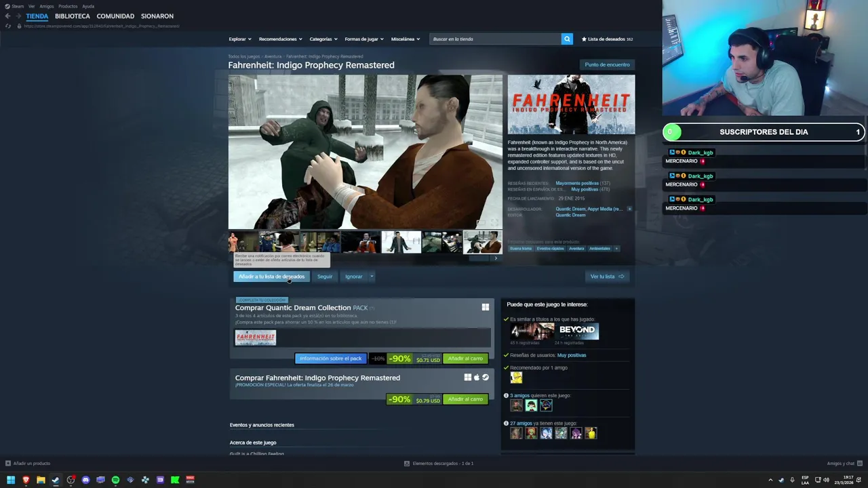Expand the Formas de jugar dropdown
868x488 pixels.
coord(364,39)
